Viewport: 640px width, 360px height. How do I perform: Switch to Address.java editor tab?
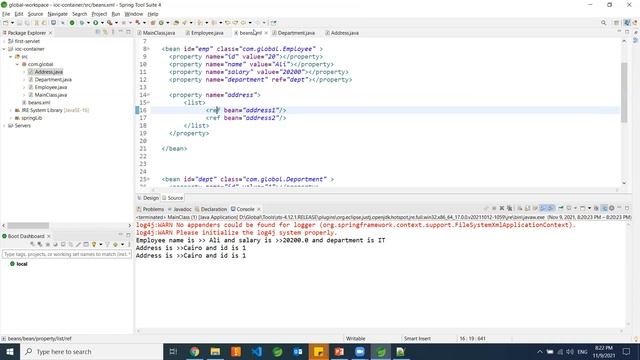(x=344, y=33)
